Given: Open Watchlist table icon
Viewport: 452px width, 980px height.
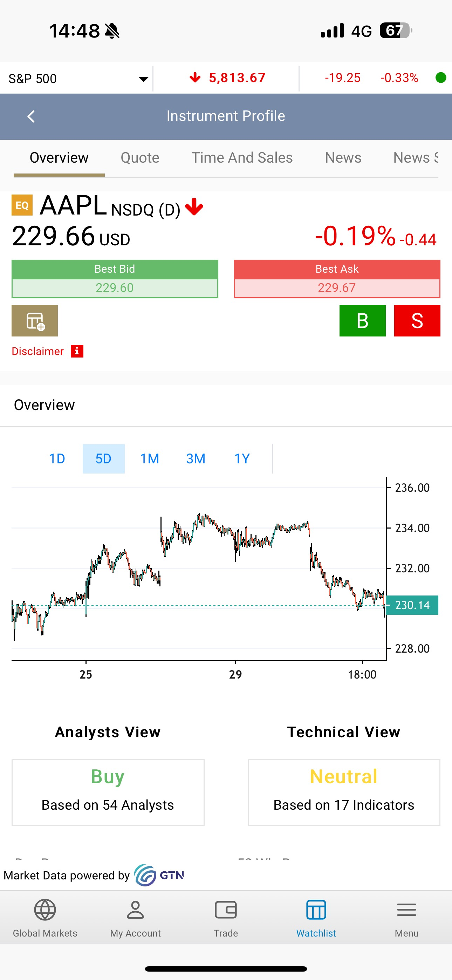Looking at the screenshot, I should pyautogui.click(x=316, y=910).
